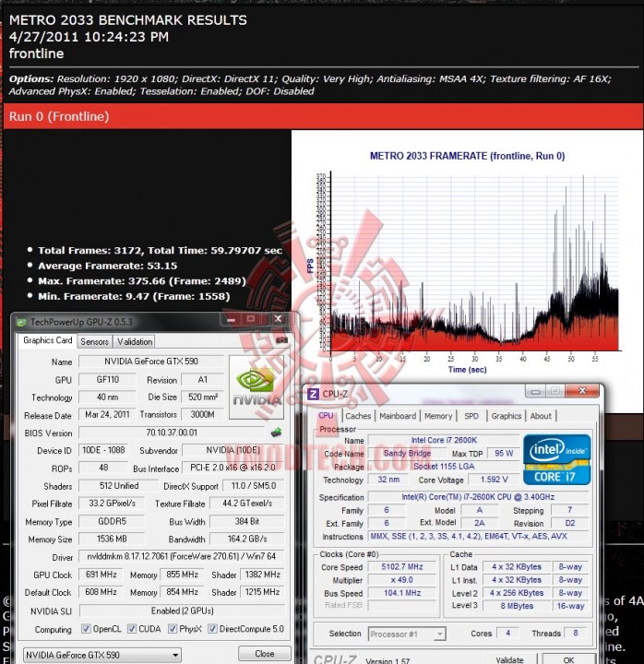644x664 pixels.
Task: Click the GPU-Z screenshot camera icon
Action: point(281,340)
